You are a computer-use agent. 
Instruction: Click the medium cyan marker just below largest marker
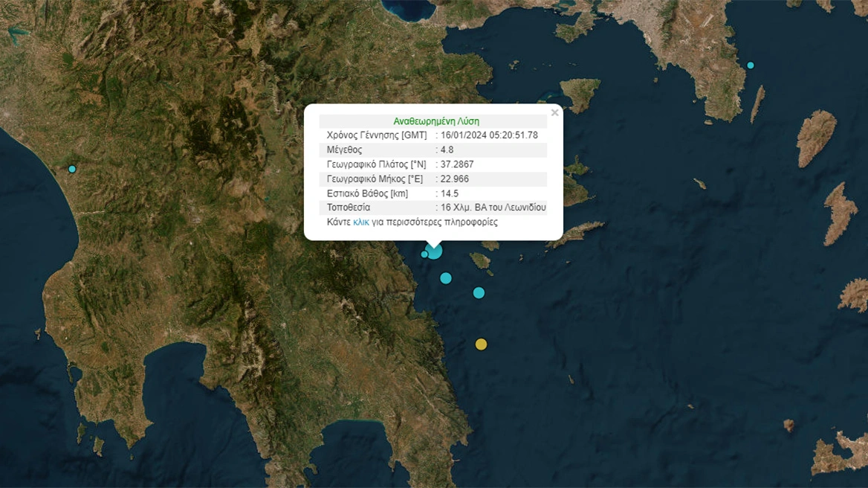(446, 278)
